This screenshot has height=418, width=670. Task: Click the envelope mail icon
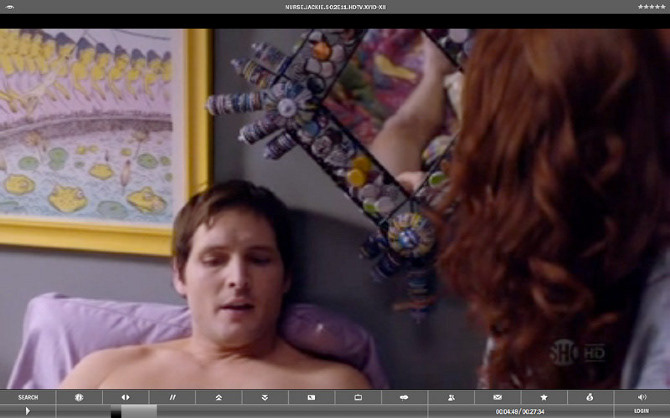click(497, 397)
